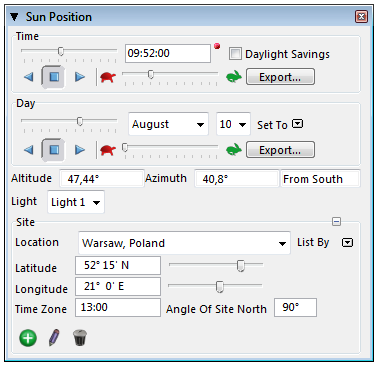The image size is (378, 366).
Task: Play time animation backward in Time section
Action: tap(29, 77)
